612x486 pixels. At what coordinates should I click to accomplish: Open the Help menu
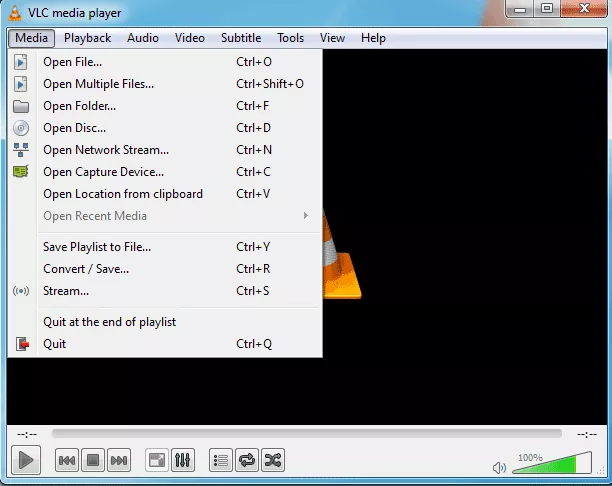click(x=373, y=38)
